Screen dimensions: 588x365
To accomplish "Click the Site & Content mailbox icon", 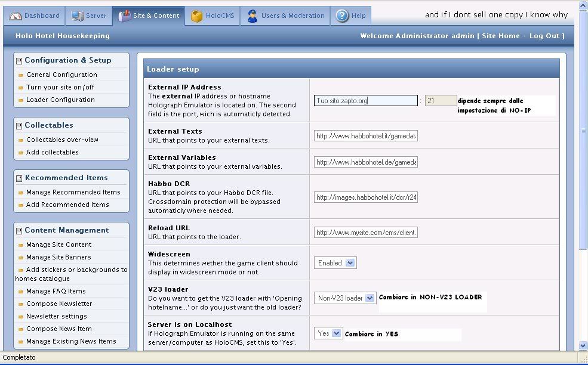I will click(124, 16).
